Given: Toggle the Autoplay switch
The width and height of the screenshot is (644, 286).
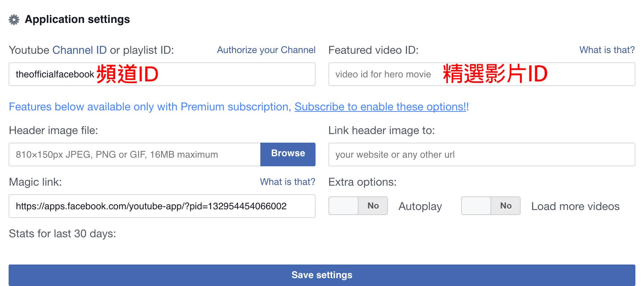Looking at the screenshot, I should [x=358, y=206].
